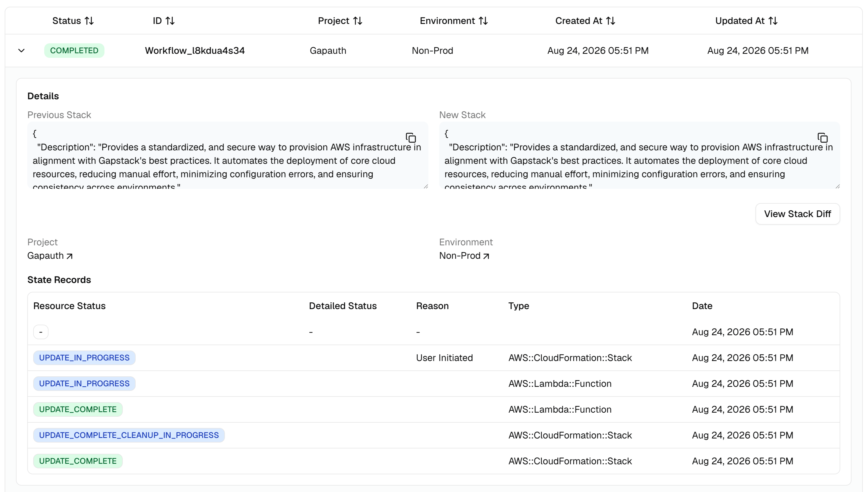Viewport: 868px width, 492px height.
Task: Click New Stack resize handle
Action: point(837,186)
